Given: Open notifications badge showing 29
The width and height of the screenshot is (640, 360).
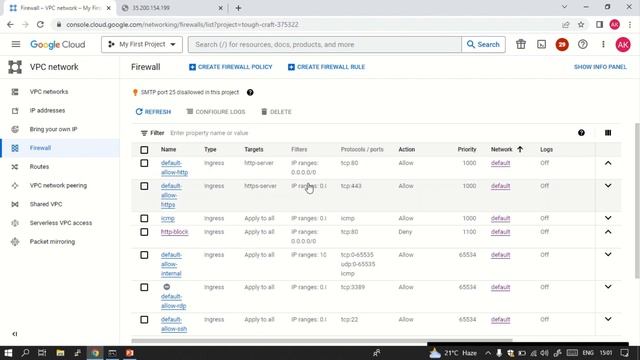Looking at the screenshot, I should click(562, 44).
